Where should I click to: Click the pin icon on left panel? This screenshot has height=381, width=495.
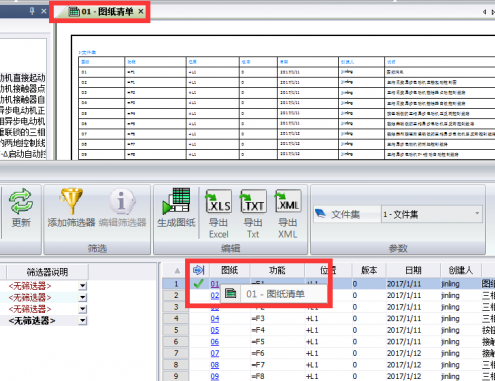pyautogui.click(x=32, y=11)
